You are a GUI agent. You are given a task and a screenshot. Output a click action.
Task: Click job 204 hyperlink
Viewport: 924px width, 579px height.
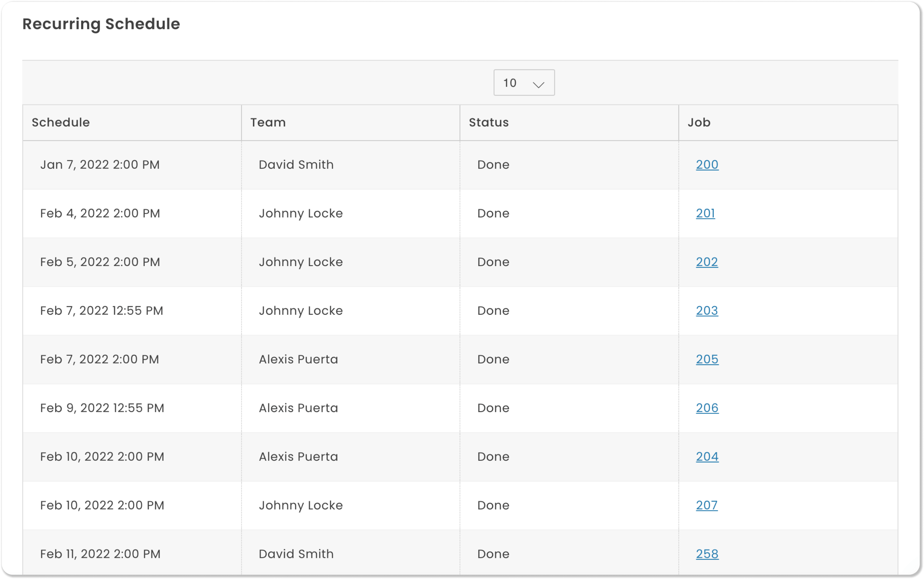click(x=707, y=457)
